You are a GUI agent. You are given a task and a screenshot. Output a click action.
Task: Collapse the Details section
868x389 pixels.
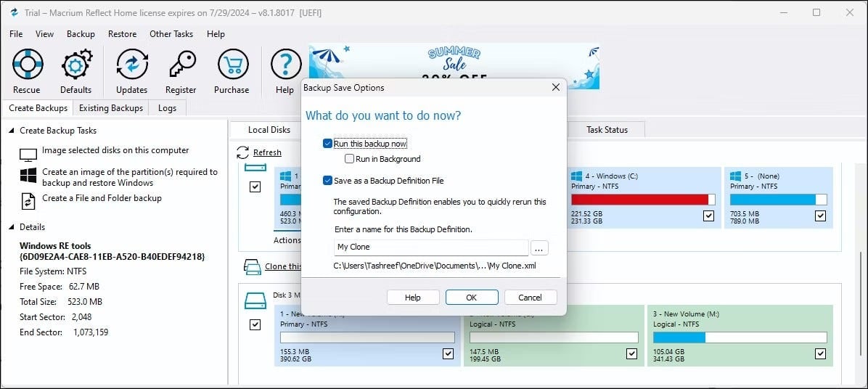[12, 227]
